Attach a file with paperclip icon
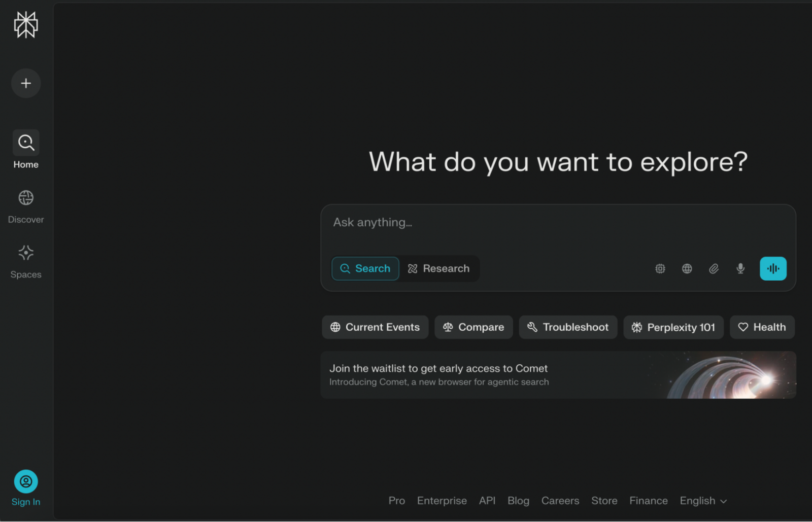The image size is (812, 522). 714,269
